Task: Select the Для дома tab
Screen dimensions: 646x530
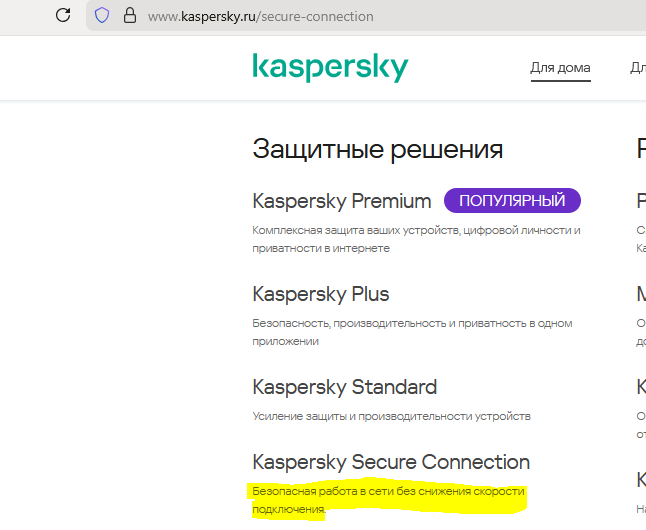Action: tap(560, 68)
